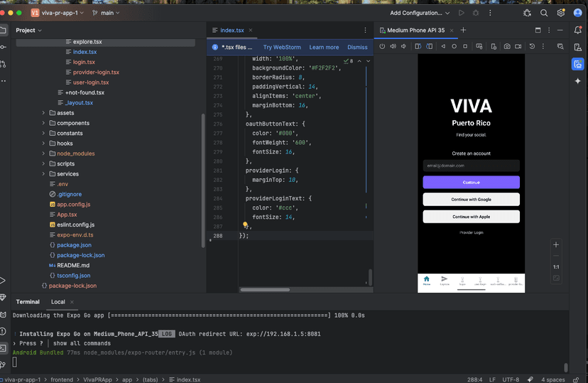This screenshot has height=383, width=588.
Task: Tap the emulator Back navigation button
Action: pyautogui.click(x=443, y=46)
